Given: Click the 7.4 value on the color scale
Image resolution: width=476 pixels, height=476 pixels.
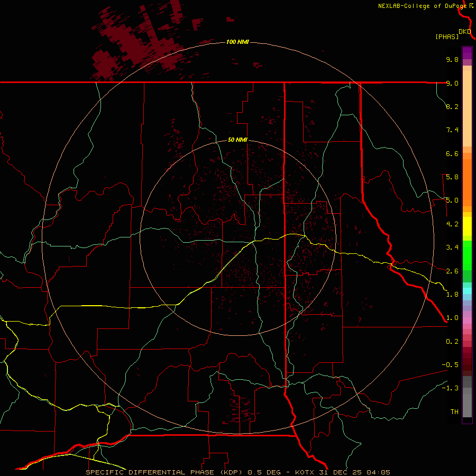Looking at the screenshot, I should pyautogui.click(x=452, y=130).
